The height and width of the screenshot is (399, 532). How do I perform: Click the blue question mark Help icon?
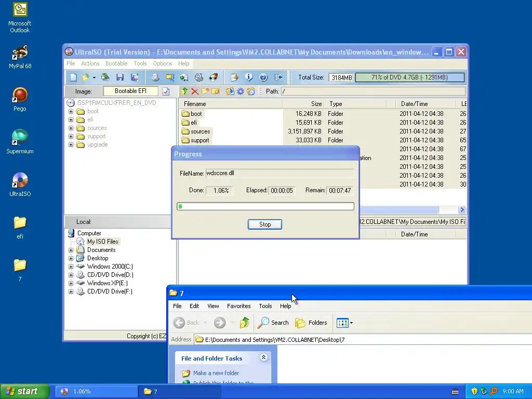tap(263, 77)
